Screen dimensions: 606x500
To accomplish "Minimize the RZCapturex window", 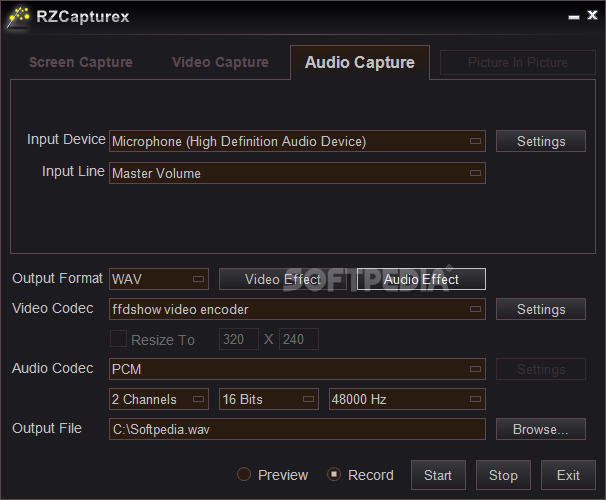I will pos(574,17).
